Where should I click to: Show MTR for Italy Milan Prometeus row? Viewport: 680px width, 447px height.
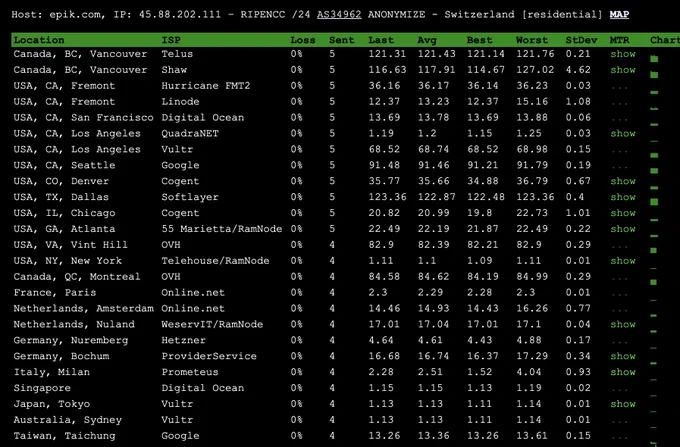pos(623,372)
